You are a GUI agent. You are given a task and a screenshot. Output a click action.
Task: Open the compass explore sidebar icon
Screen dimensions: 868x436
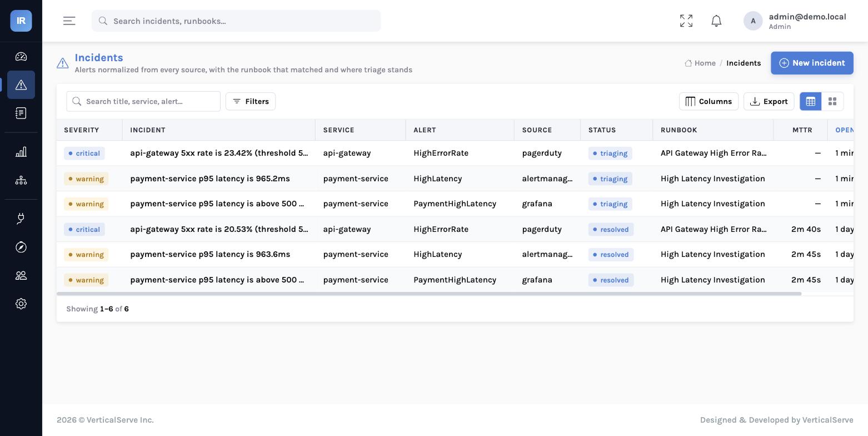coord(21,247)
